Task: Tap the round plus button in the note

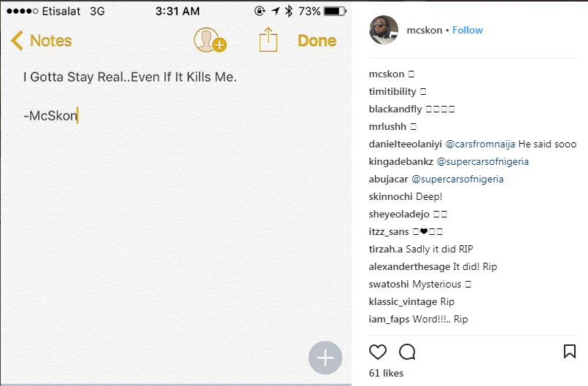Action: pos(325,358)
